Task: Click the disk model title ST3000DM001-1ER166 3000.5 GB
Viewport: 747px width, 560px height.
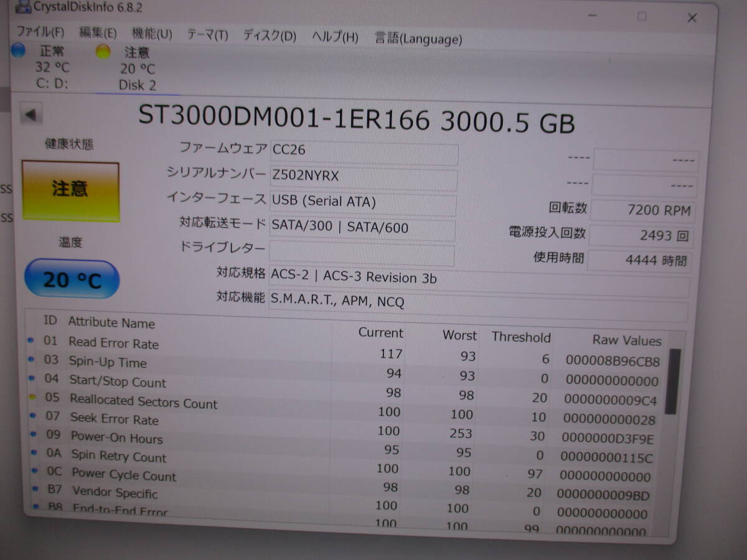Action: (x=356, y=120)
